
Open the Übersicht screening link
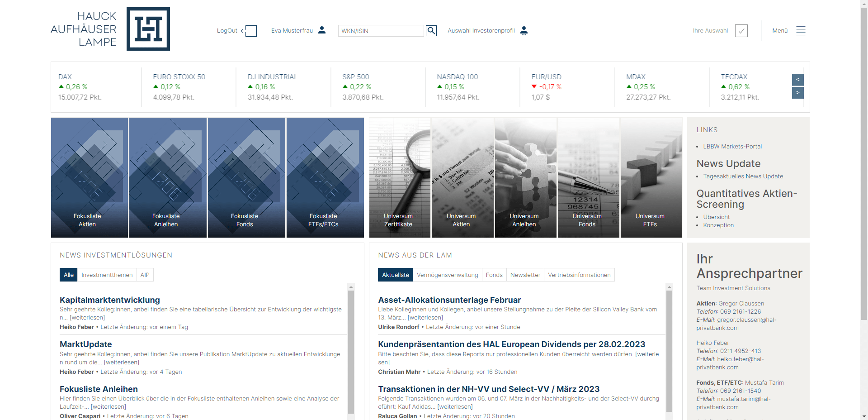click(716, 217)
